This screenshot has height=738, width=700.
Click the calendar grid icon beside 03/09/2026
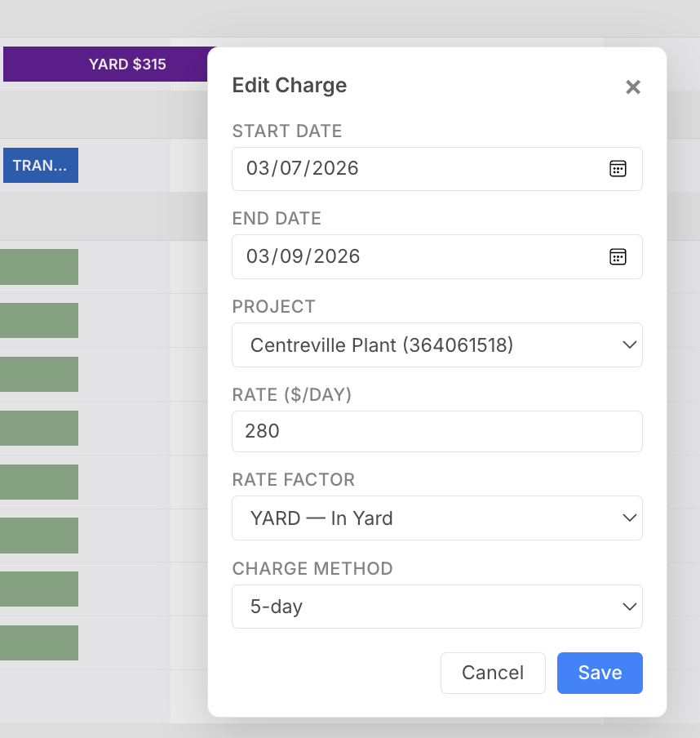(618, 256)
